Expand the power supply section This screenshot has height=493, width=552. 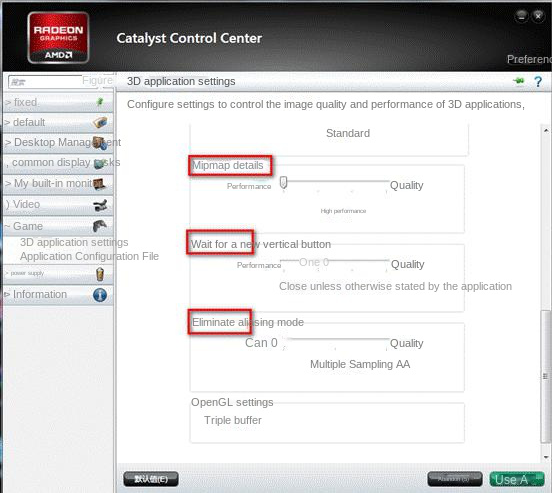pos(58,274)
